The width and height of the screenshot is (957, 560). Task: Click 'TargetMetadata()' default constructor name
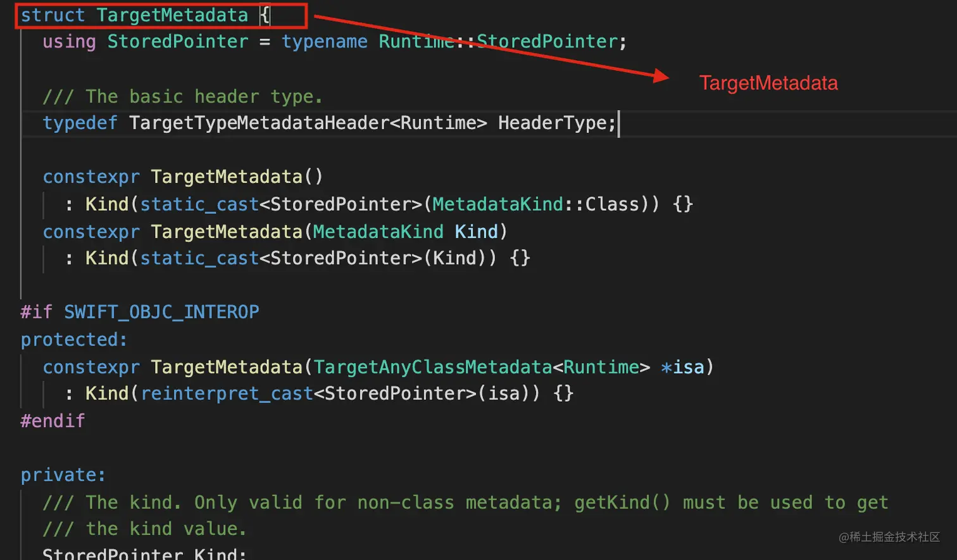pyautogui.click(x=237, y=177)
